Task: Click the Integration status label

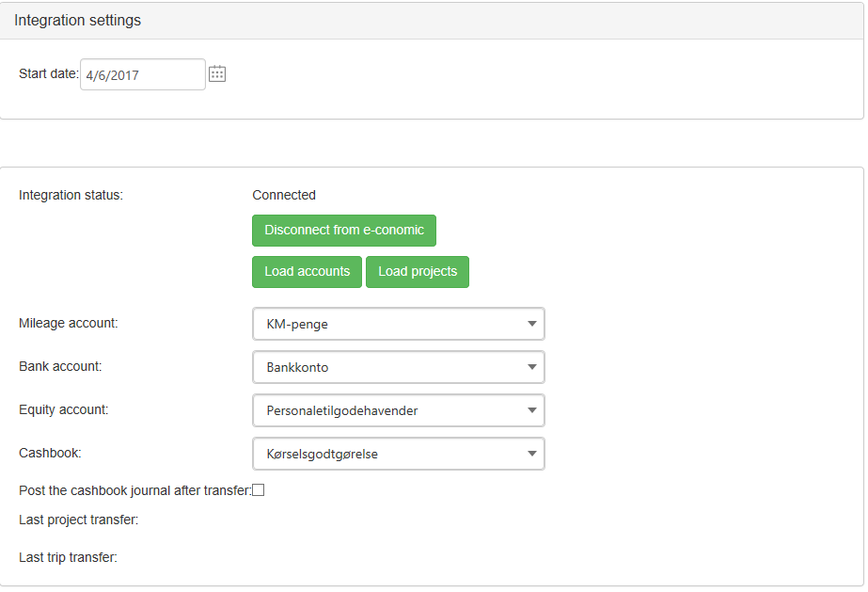Action: coord(71,195)
